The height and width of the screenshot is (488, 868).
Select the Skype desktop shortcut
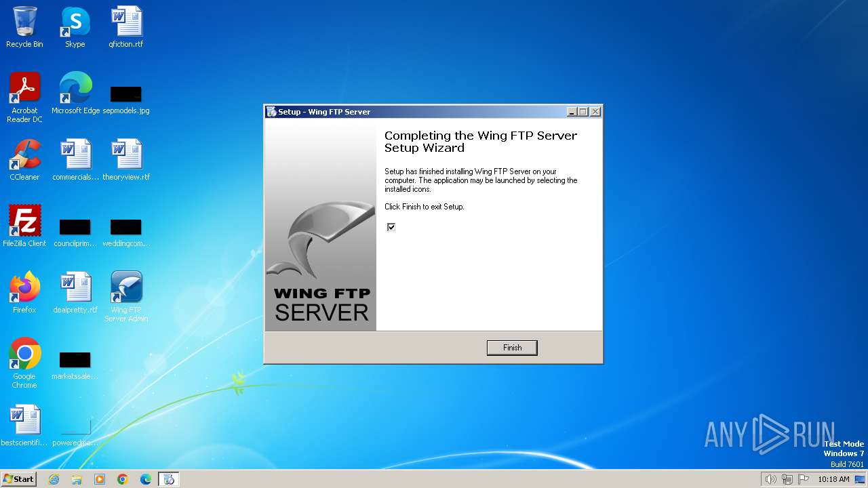click(x=75, y=27)
